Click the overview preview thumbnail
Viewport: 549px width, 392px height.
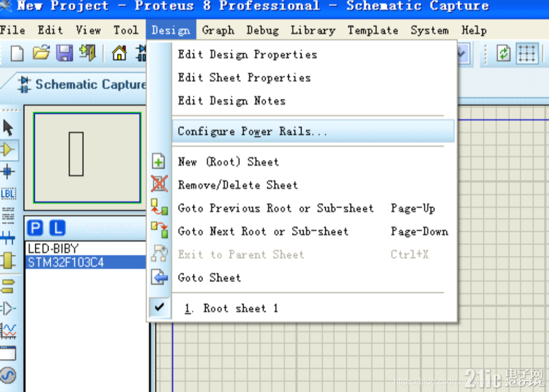click(x=87, y=158)
